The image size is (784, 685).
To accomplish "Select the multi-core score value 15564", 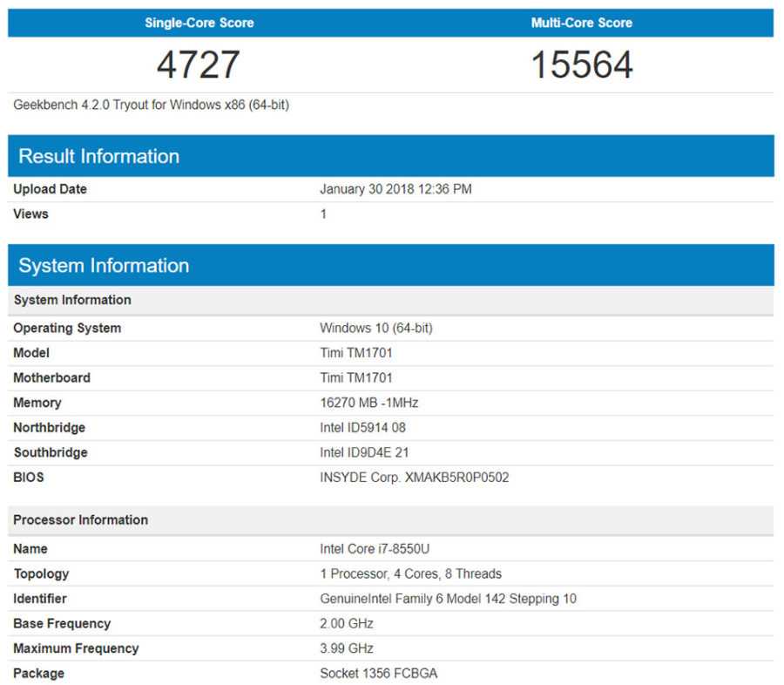I will 581,64.
